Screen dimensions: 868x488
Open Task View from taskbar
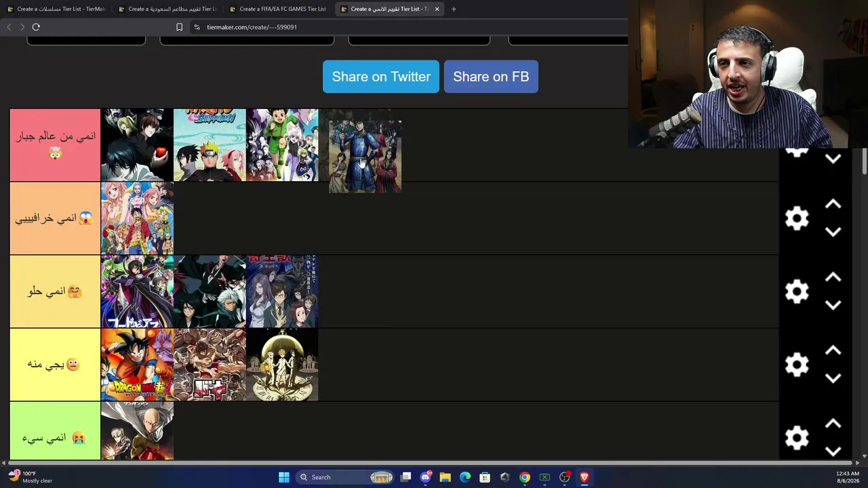(x=406, y=477)
